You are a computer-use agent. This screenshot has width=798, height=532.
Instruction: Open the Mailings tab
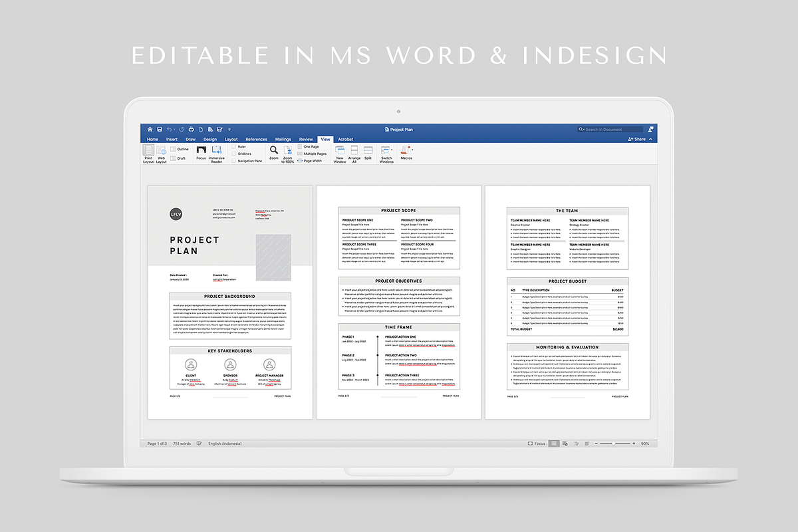click(x=282, y=139)
